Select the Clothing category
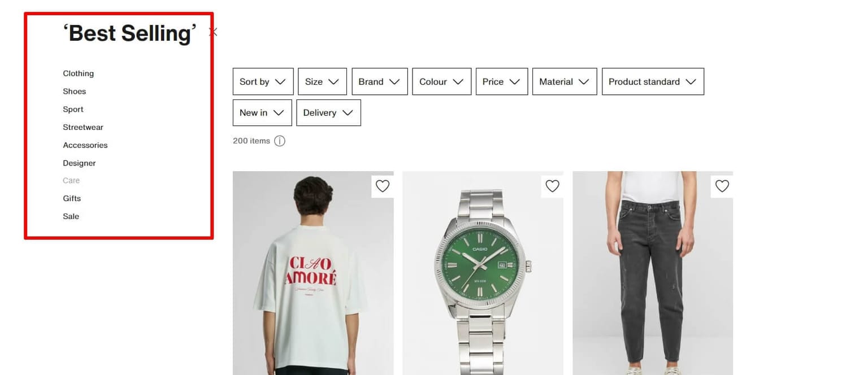This screenshot has width=868, height=375. click(x=79, y=73)
